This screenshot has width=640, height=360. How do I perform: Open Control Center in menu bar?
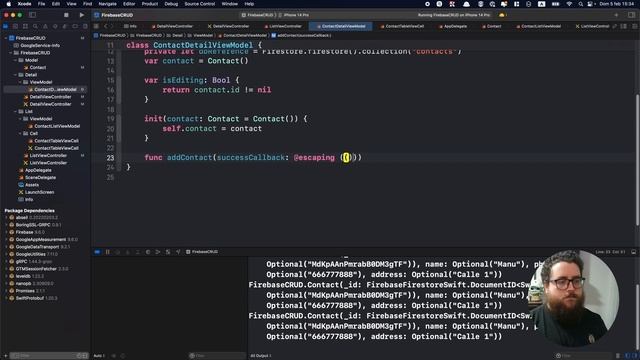point(590,4)
